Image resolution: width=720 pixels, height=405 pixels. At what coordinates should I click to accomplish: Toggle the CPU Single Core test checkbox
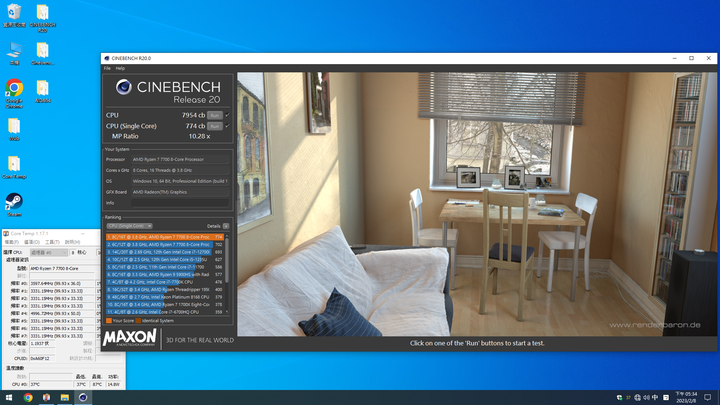pos(227,126)
